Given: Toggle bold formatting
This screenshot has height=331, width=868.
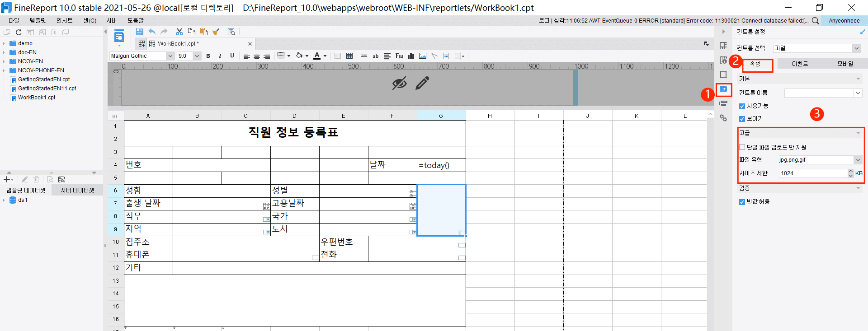Looking at the screenshot, I should pos(208,56).
